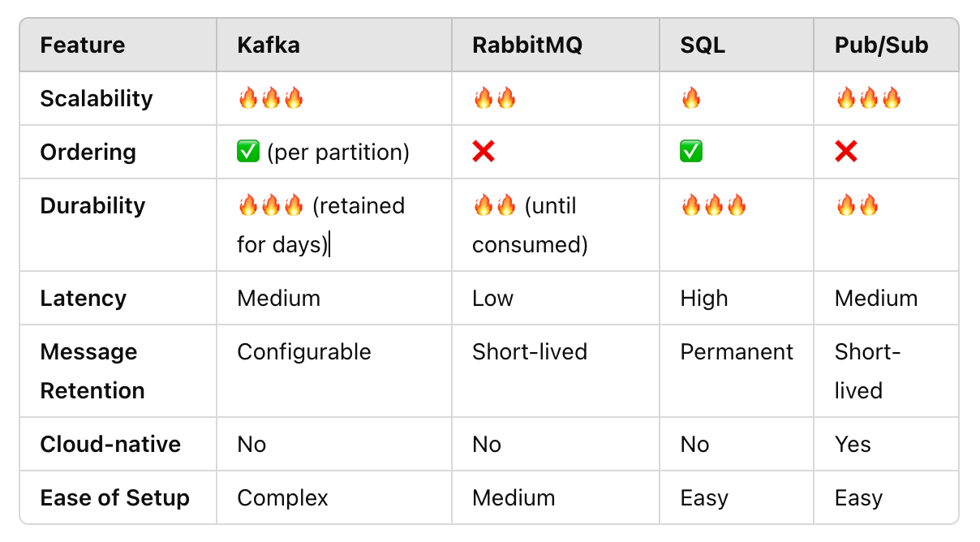
Task: Place cursor in 'retained for days' Kafka cell
Action: 334,225
